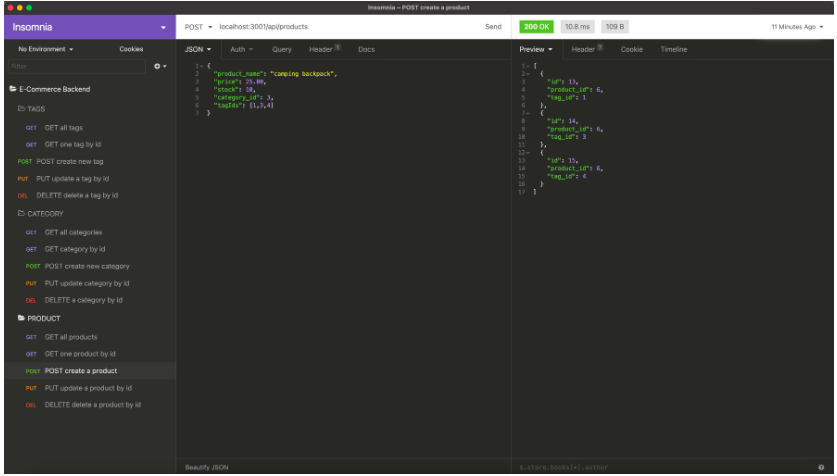Screen dimensions: 837x476
Task: Click the 109 B response size tag
Action: click(x=614, y=27)
